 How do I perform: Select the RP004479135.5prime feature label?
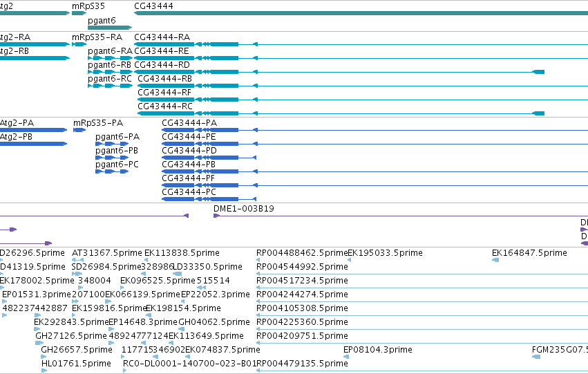[302, 364]
